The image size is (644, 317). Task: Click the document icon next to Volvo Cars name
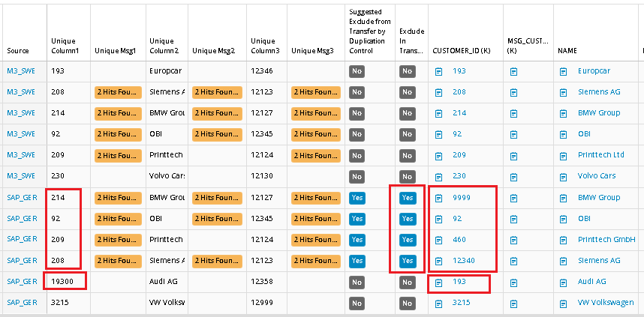click(x=563, y=176)
